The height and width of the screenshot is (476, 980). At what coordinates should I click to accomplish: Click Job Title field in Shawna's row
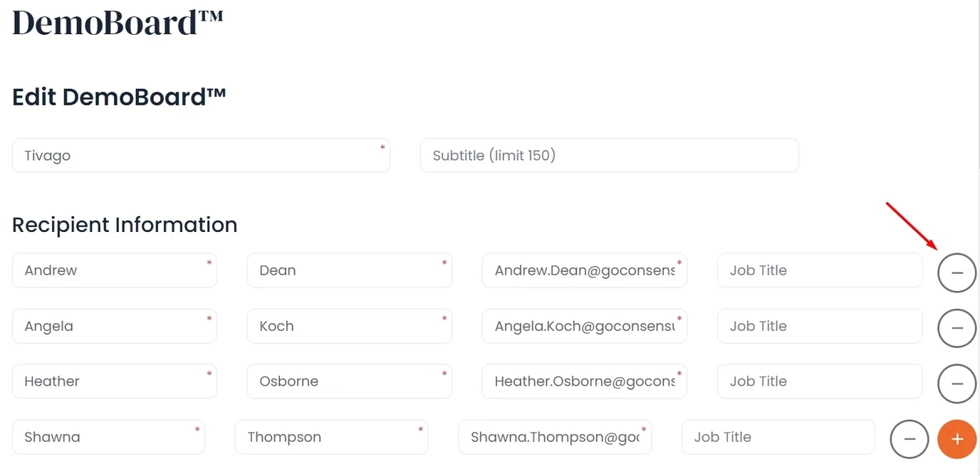(x=778, y=437)
